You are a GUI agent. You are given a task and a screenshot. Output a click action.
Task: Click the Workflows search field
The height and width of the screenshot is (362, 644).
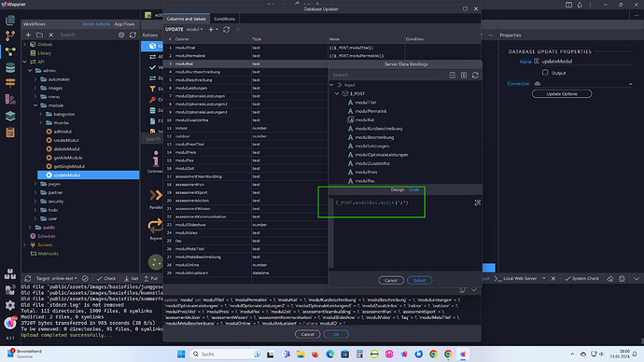(x=87, y=35)
